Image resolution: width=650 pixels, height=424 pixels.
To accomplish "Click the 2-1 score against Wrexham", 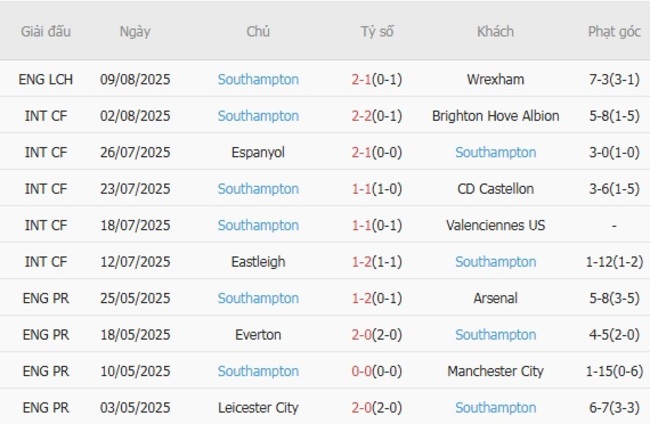I will [363, 79].
